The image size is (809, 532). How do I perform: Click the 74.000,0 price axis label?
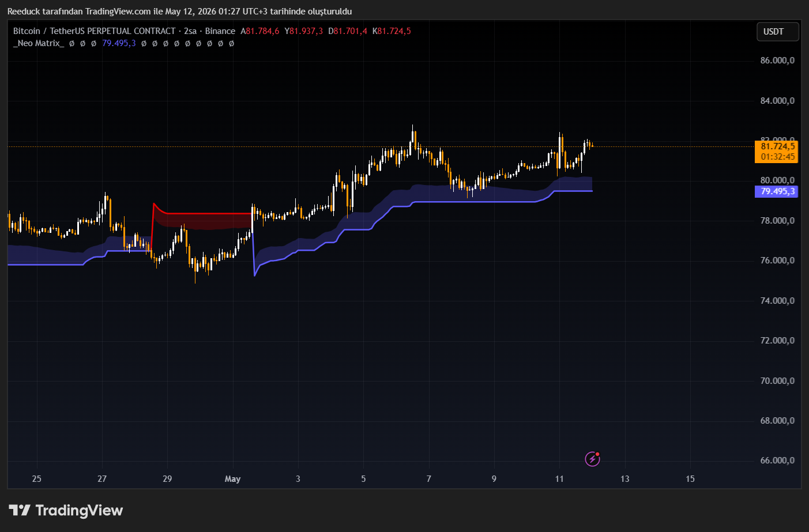coord(777,301)
